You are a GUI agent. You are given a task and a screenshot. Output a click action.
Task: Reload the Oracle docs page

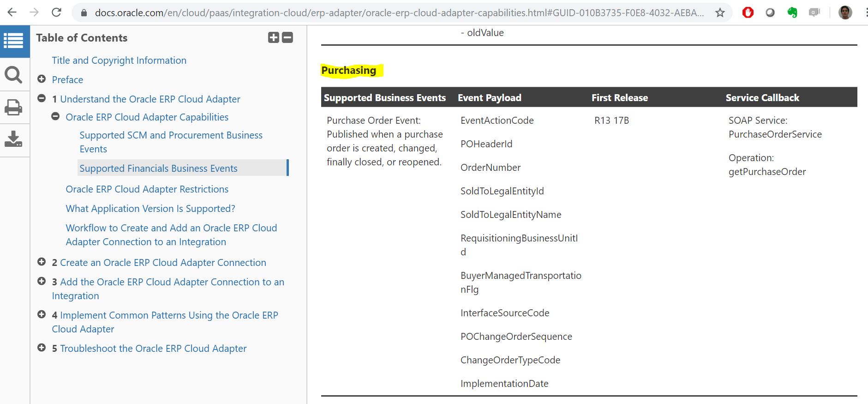click(56, 12)
